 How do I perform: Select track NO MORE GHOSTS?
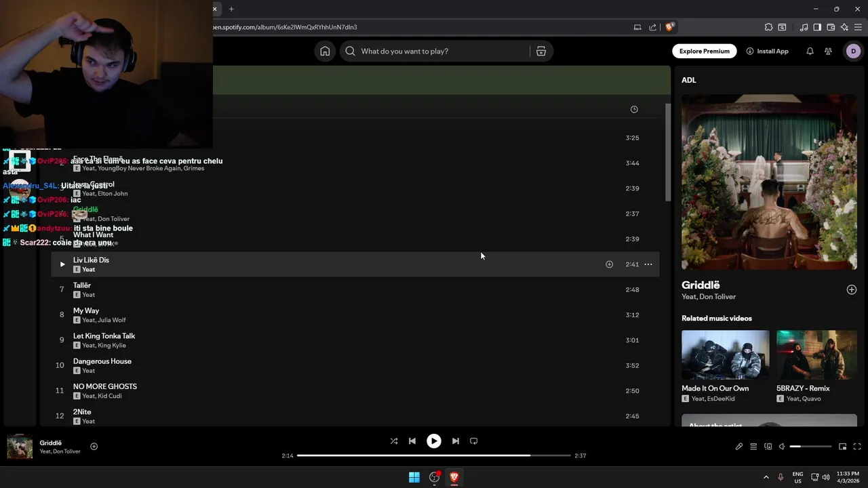[x=105, y=386]
